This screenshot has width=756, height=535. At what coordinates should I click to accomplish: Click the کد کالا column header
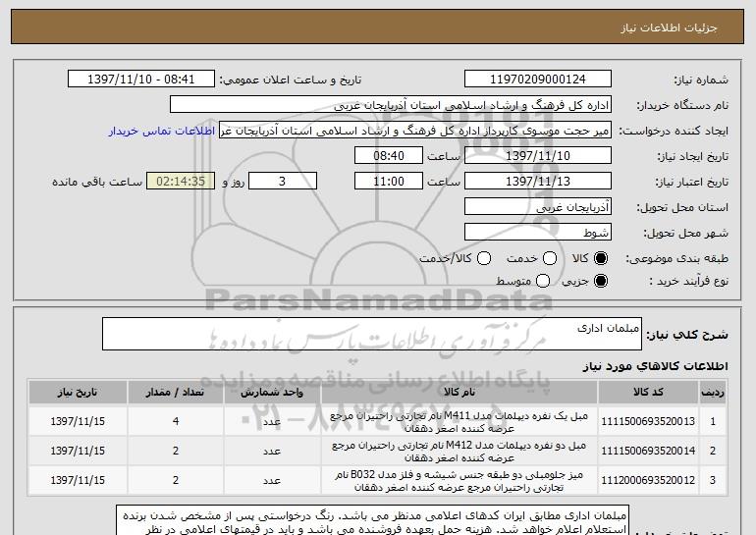coord(648,393)
